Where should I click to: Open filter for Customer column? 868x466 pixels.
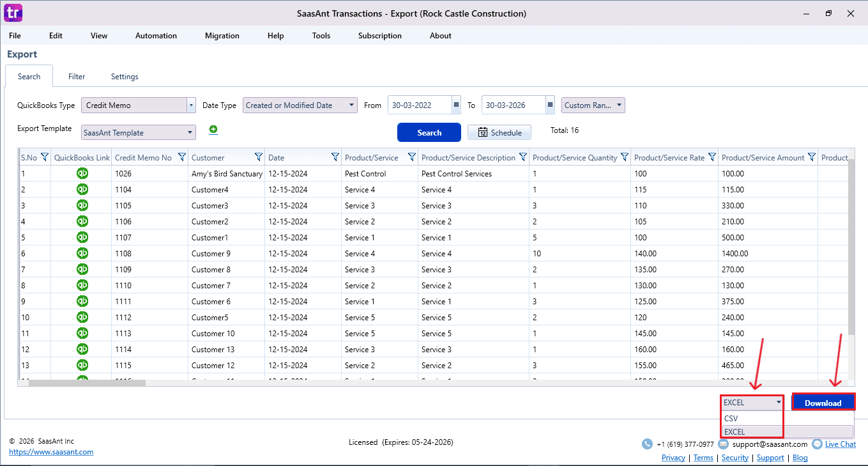pyautogui.click(x=259, y=157)
